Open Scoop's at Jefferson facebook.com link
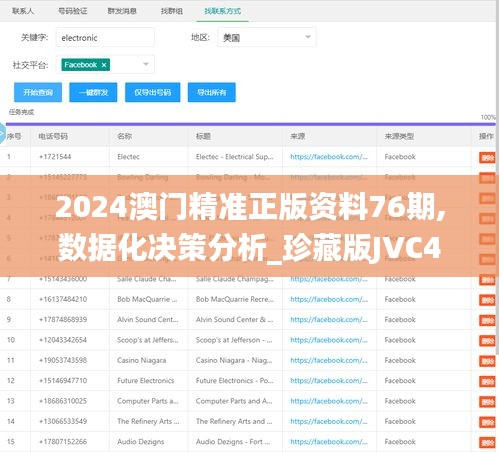 pos(329,340)
